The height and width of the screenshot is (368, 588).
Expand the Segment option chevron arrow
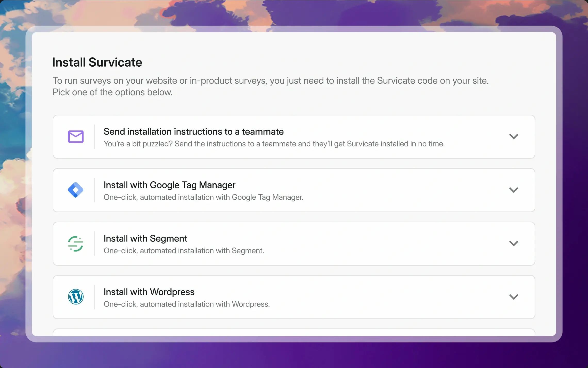click(513, 244)
